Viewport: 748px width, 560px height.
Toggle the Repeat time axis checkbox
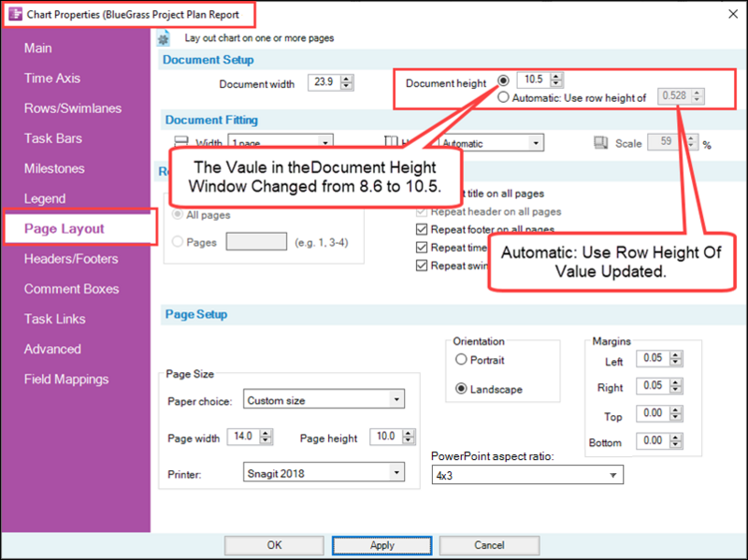tap(422, 247)
